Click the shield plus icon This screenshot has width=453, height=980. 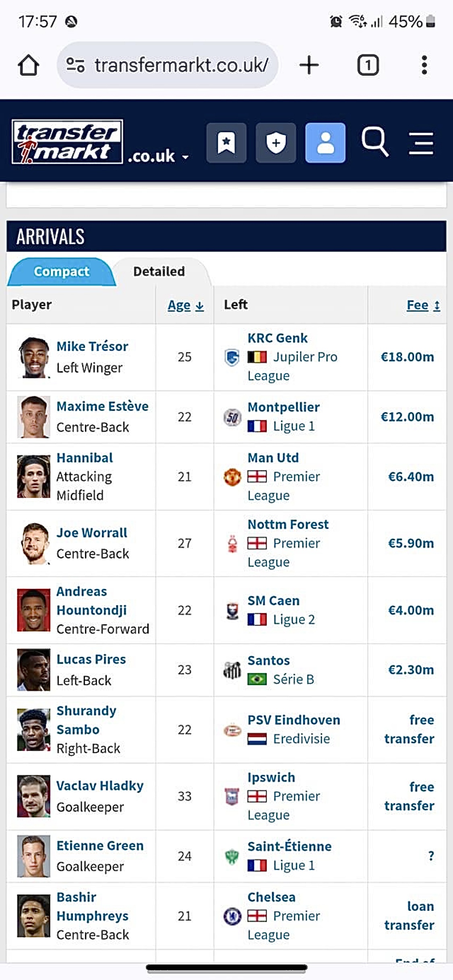(x=276, y=143)
